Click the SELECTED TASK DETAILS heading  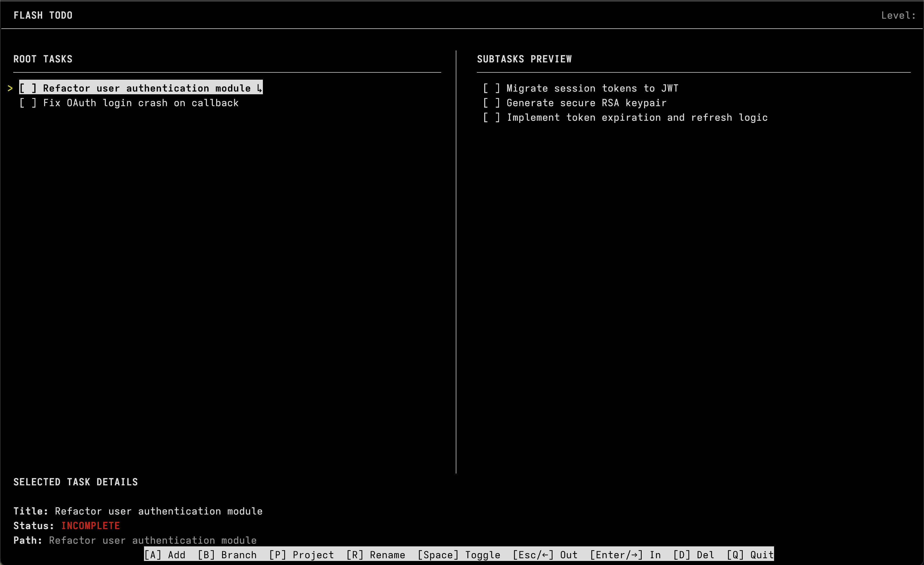pyautogui.click(x=76, y=482)
